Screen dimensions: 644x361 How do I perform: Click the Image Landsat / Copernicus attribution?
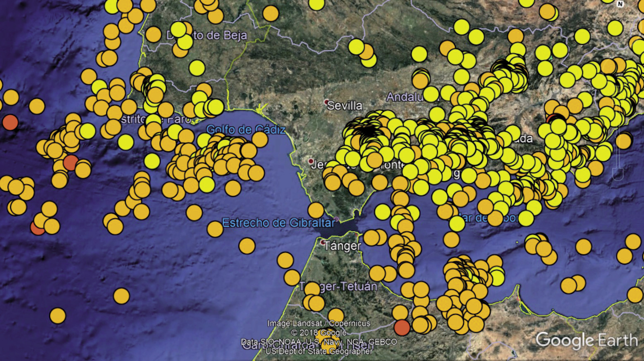(x=319, y=323)
